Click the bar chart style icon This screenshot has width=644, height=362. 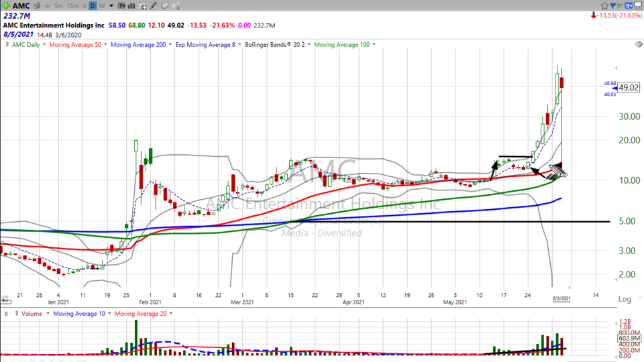point(131,6)
